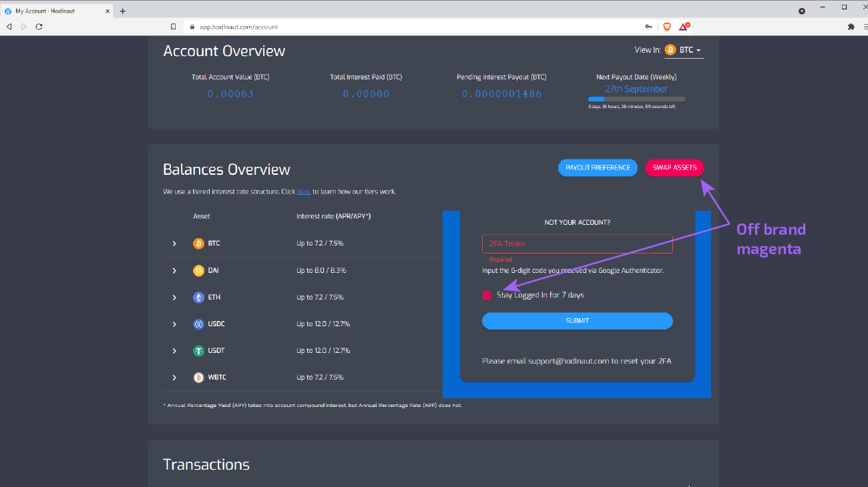Open the Brave Shields lion icon

tap(666, 27)
